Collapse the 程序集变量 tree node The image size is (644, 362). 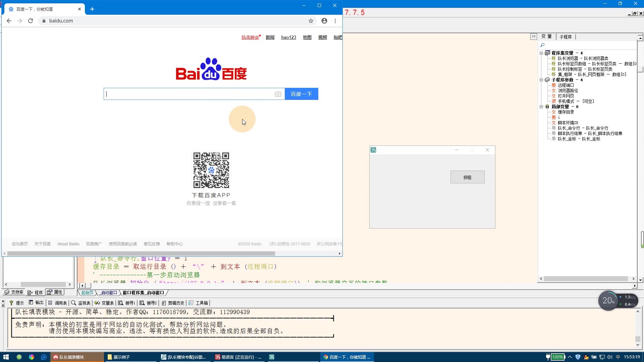541,53
